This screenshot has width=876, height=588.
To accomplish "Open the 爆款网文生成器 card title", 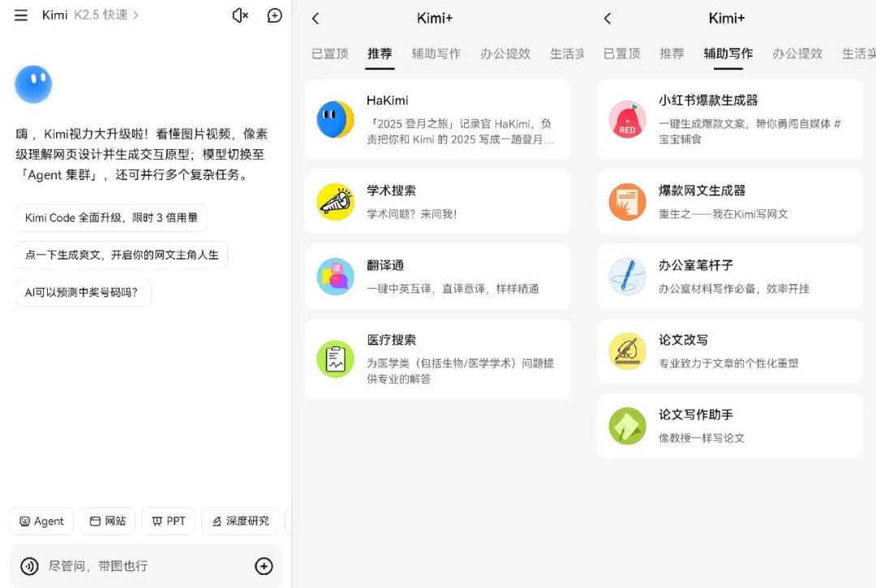I will coord(702,191).
